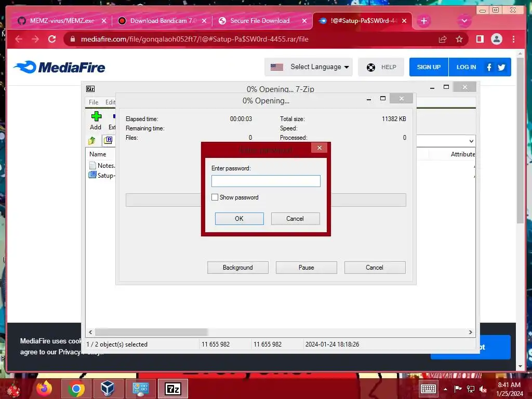Click the 7-Zip taskbar icon

point(172,389)
